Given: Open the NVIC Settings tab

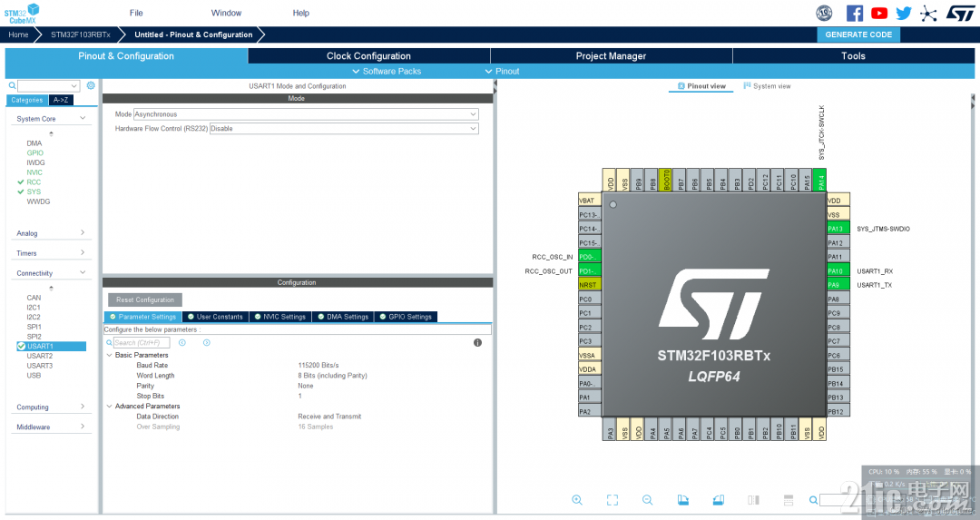Looking at the screenshot, I should pyautogui.click(x=279, y=317).
